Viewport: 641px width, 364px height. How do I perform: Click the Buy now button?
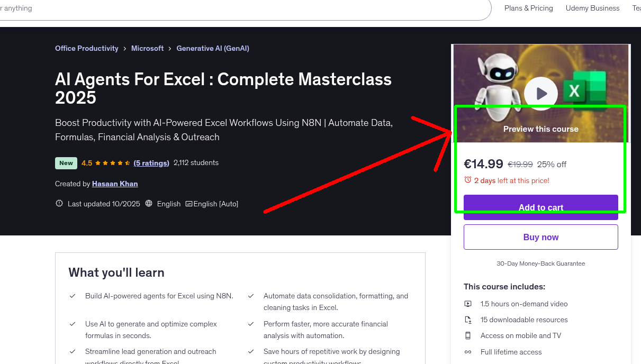click(540, 236)
